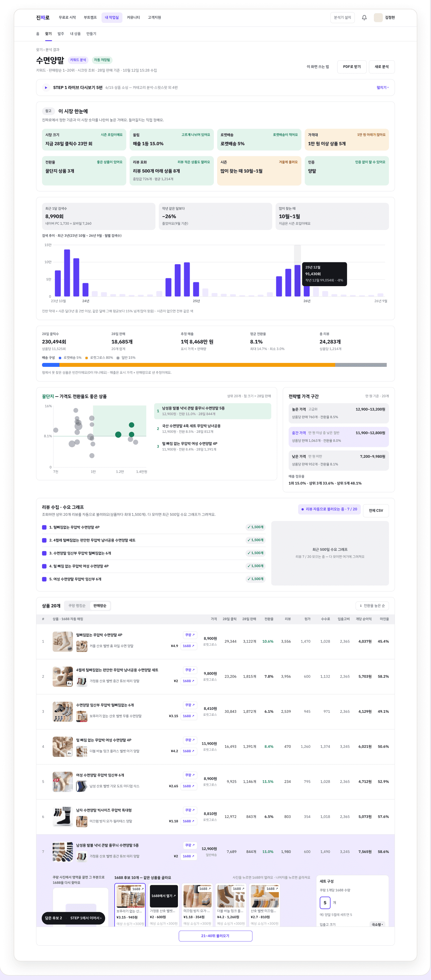Click 쿠팡 link for 남자 수면양말 빅사이즈
Screen dimensions: 431x980
pyautogui.click(x=190, y=810)
